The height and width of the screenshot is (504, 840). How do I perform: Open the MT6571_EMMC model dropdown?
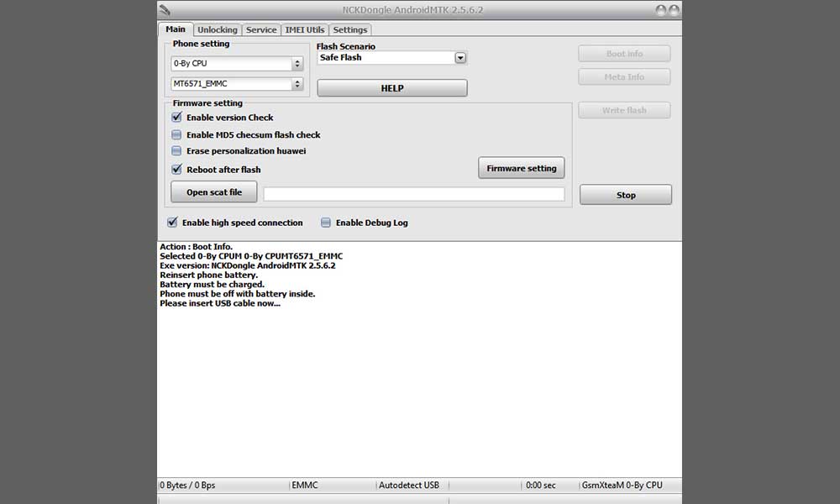[238, 83]
